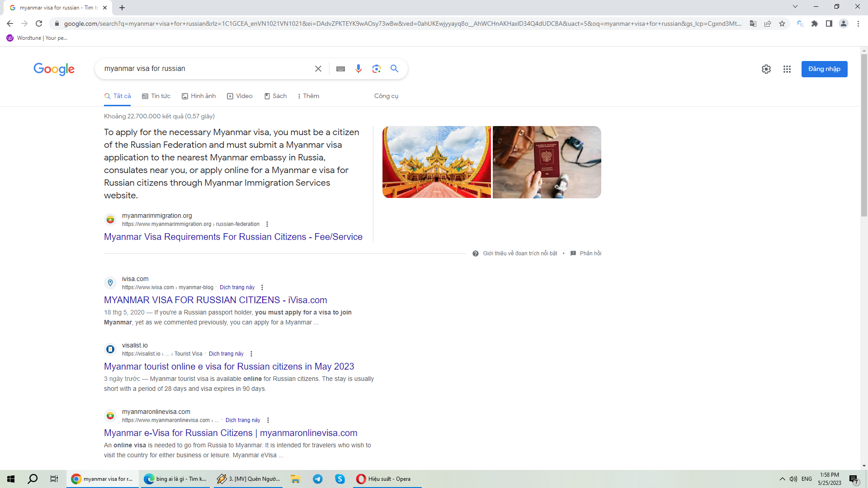
Task: Open the Russian passport thumbnail image
Action: pyautogui.click(x=547, y=162)
